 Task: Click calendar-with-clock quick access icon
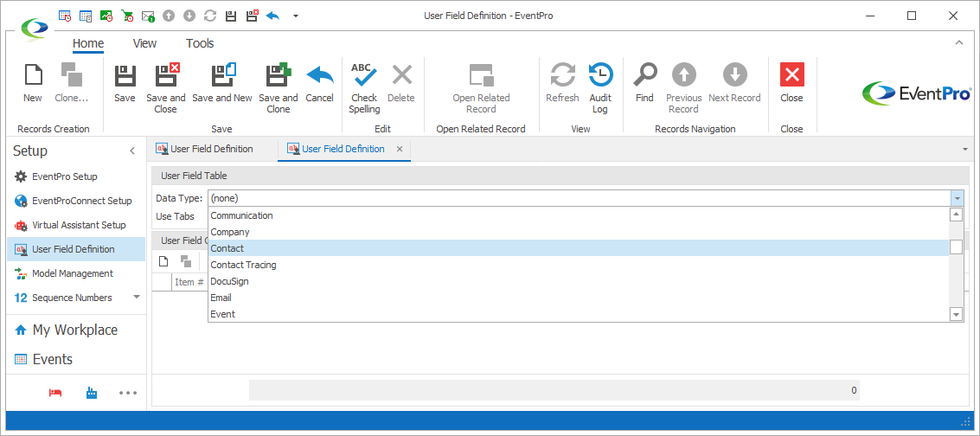coord(66,16)
